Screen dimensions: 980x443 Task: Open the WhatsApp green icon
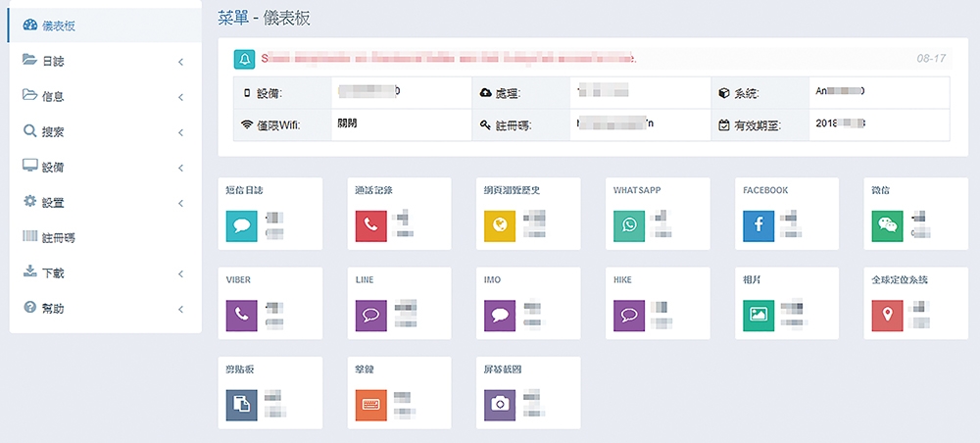[629, 225]
